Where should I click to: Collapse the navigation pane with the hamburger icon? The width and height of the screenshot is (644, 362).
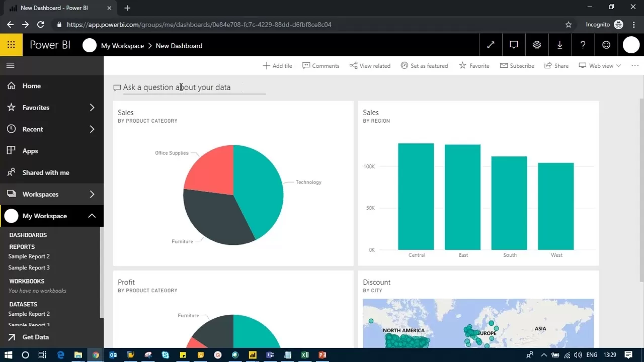10,65
